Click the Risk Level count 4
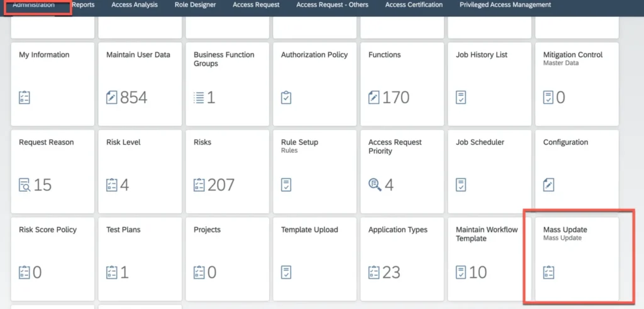644x309 pixels. tap(124, 185)
